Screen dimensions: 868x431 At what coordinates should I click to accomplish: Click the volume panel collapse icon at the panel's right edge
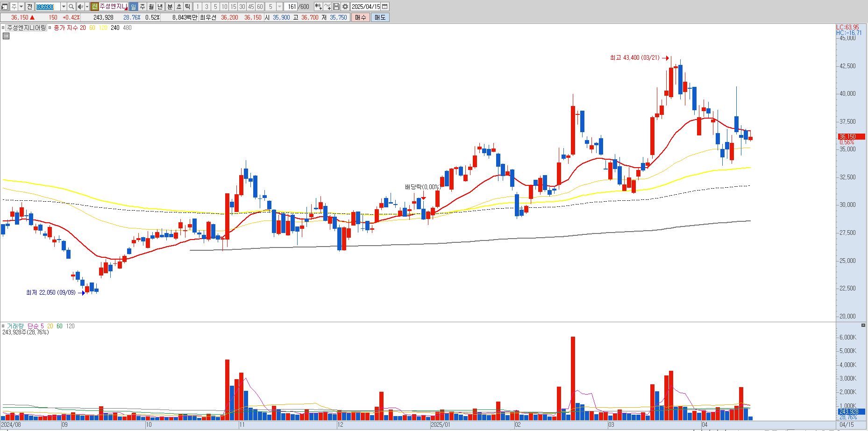(863, 325)
